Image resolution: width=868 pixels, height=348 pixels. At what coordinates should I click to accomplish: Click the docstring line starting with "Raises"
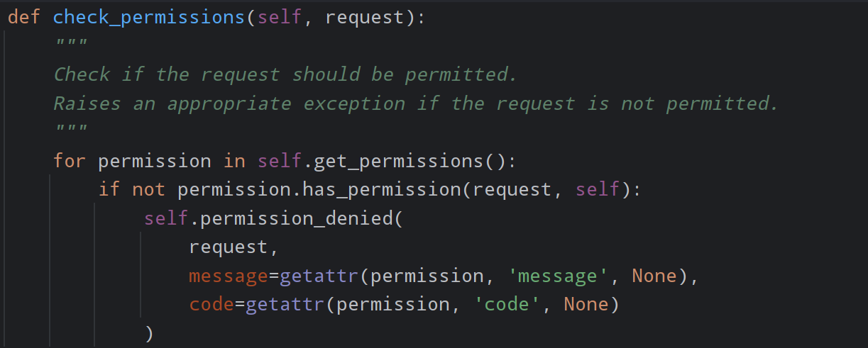[416, 103]
